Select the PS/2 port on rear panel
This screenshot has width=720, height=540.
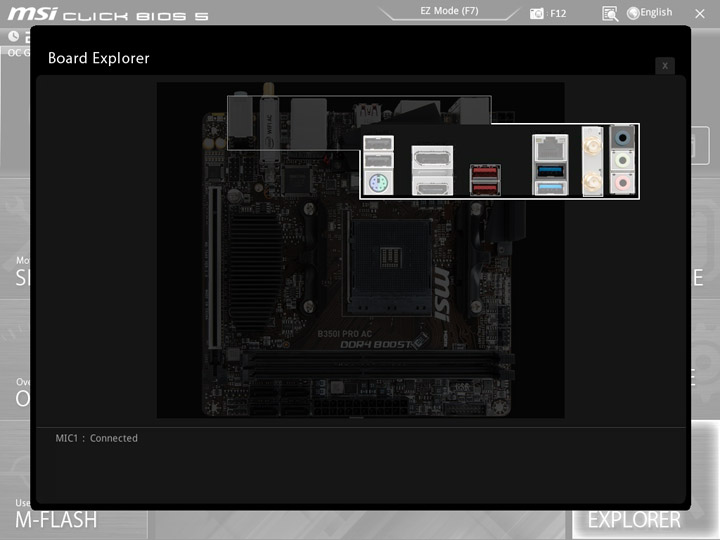tap(378, 183)
